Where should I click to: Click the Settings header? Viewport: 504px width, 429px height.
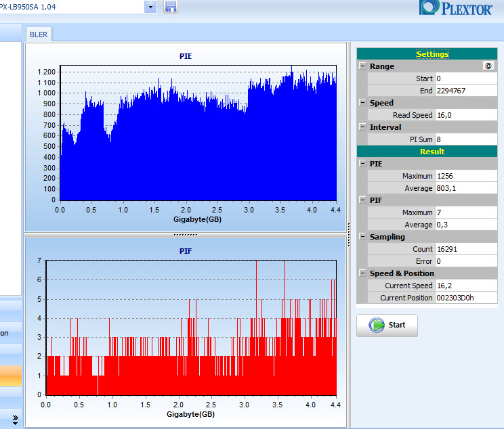click(427, 54)
